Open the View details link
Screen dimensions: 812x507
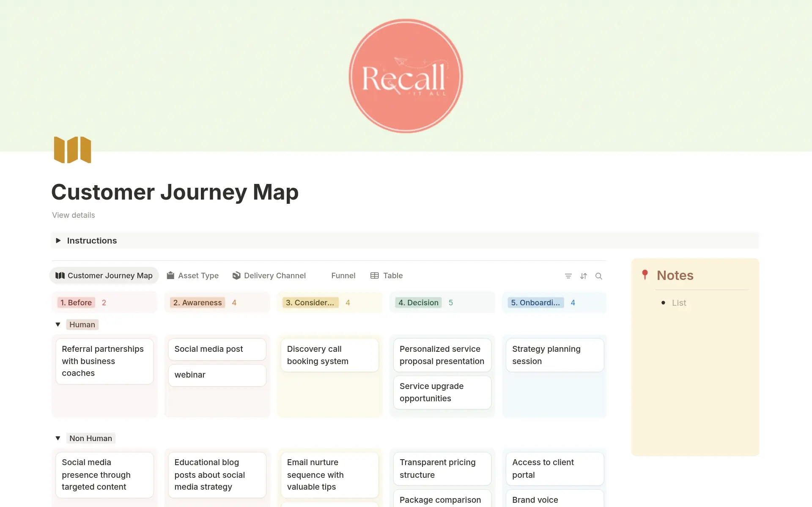click(x=73, y=215)
